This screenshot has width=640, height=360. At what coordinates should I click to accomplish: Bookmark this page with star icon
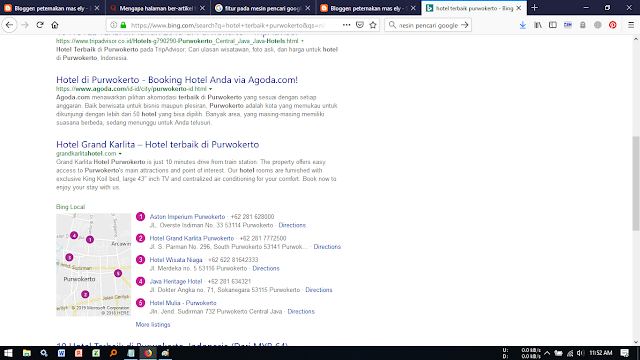click(x=373, y=25)
